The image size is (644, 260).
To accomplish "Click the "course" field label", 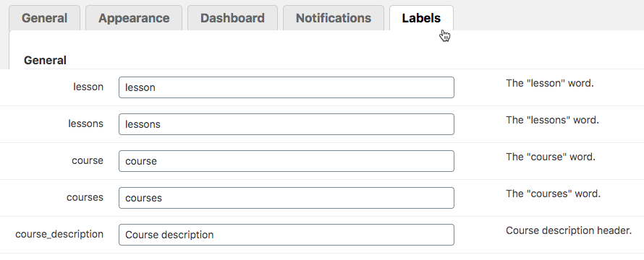I will [88, 160].
